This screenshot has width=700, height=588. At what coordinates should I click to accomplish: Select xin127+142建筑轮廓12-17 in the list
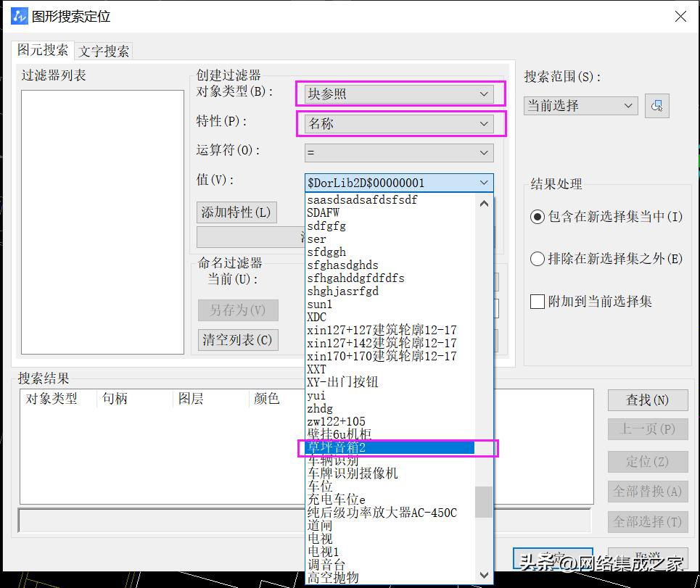391,343
